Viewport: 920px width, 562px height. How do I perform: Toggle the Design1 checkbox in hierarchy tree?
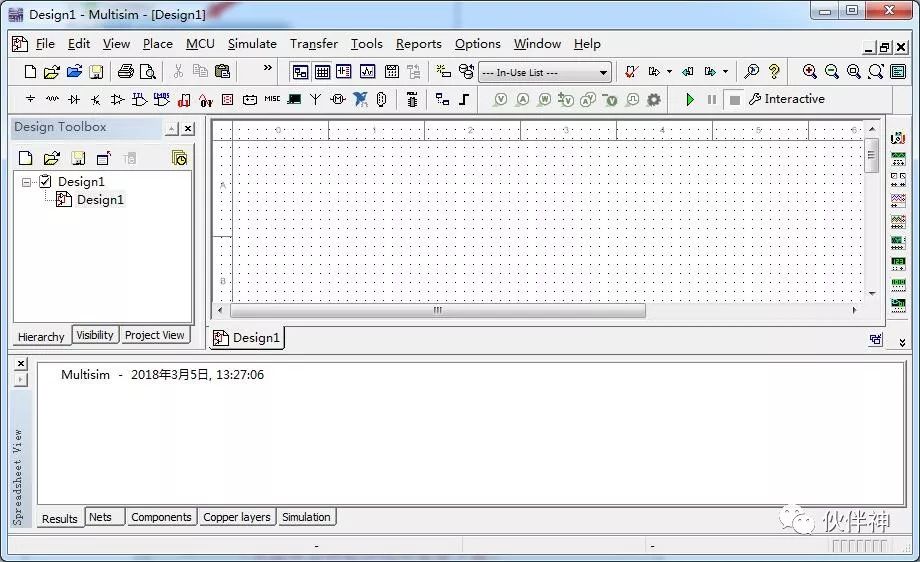pos(45,181)
